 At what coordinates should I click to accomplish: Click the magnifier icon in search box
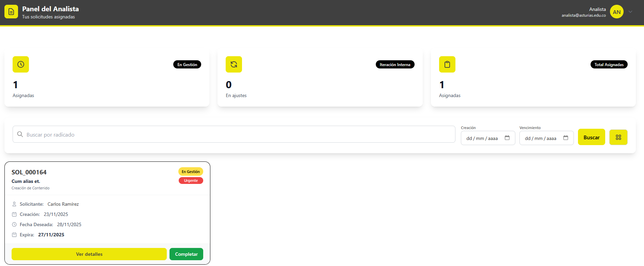pyautogui.click(x=20, y=135)
